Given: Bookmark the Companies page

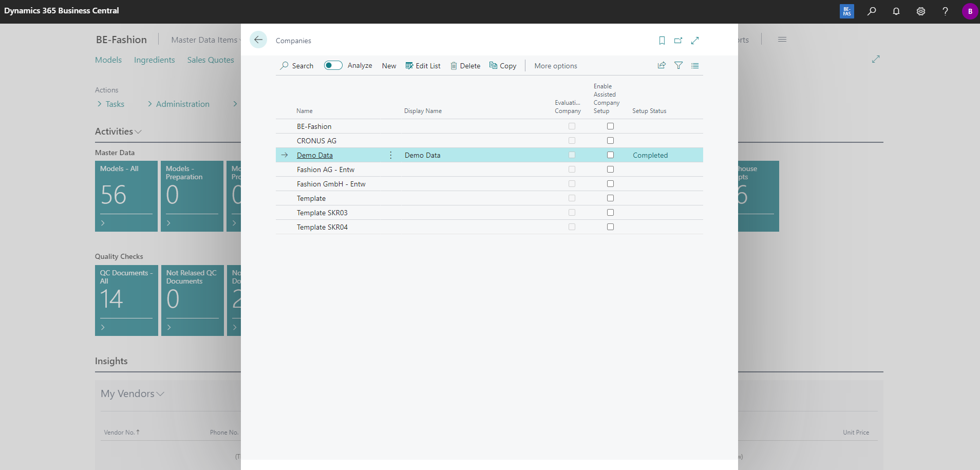Looking at the screenshot, I should 662,41.
